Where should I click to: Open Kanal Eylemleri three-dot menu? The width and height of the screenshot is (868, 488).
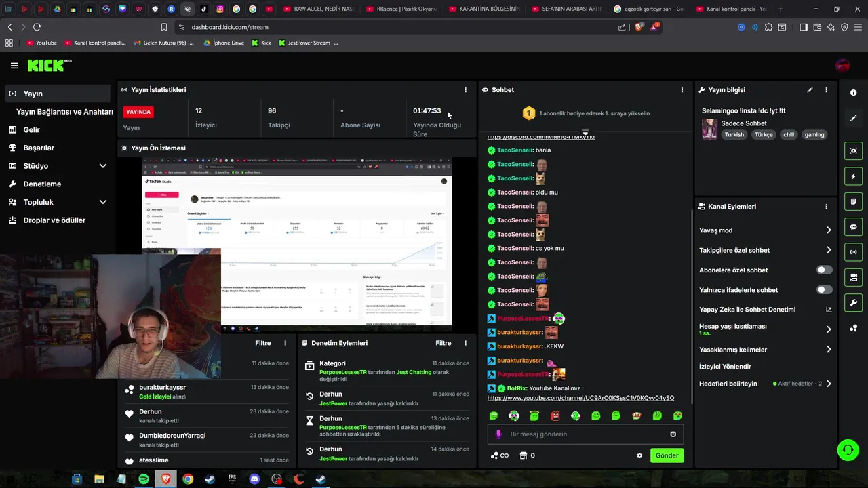826,207
